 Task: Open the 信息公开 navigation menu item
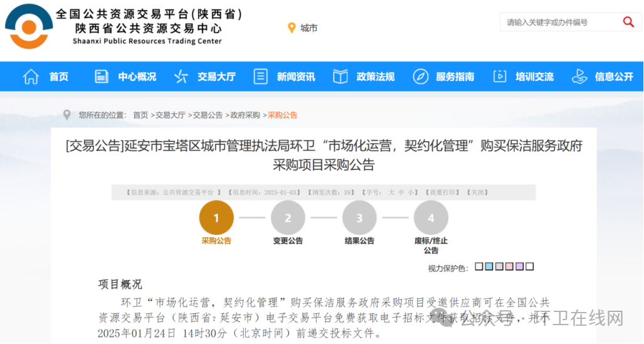click(614, 77)
